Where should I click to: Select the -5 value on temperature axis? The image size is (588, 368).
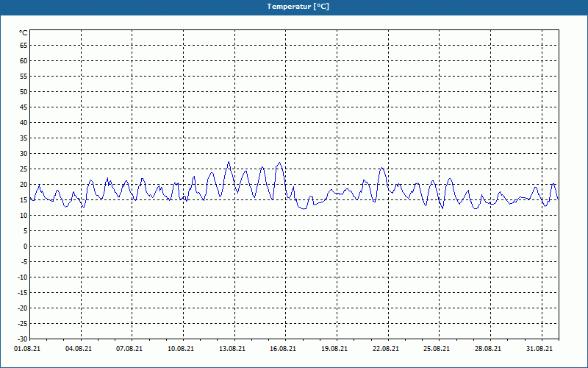(24, 262)
